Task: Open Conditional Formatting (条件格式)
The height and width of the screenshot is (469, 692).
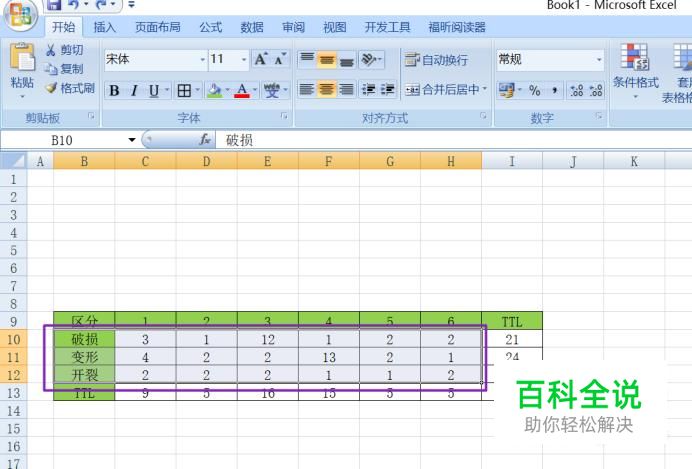Action: tap(635, 71)
